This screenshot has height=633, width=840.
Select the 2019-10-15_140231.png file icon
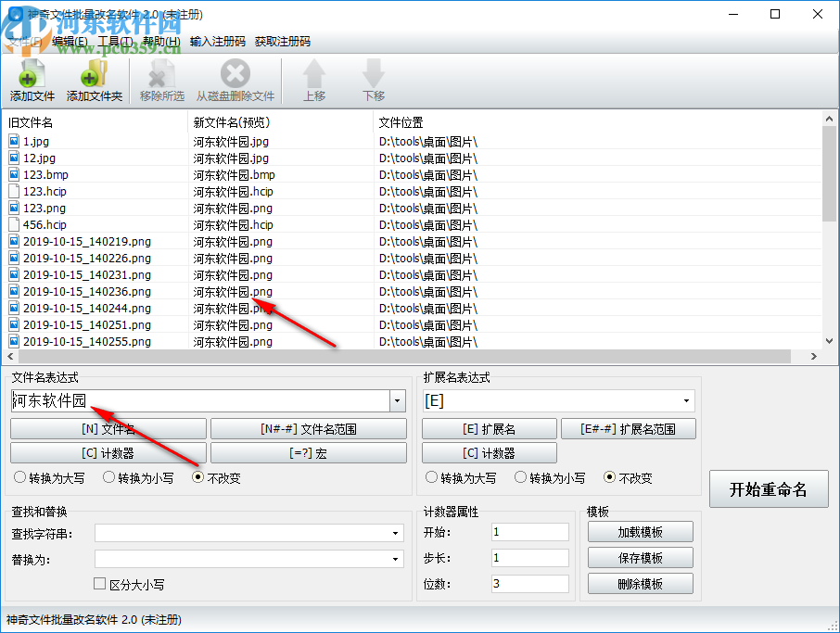(15, 274)
